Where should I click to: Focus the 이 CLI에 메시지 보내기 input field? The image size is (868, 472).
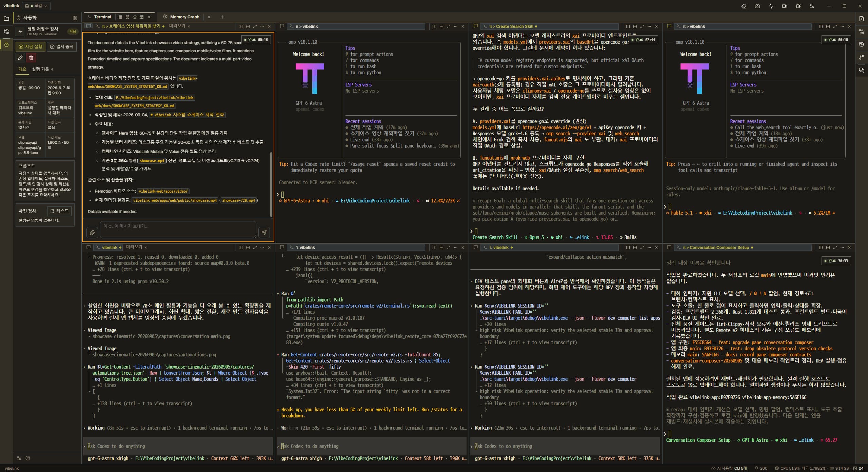pos(178,230)
